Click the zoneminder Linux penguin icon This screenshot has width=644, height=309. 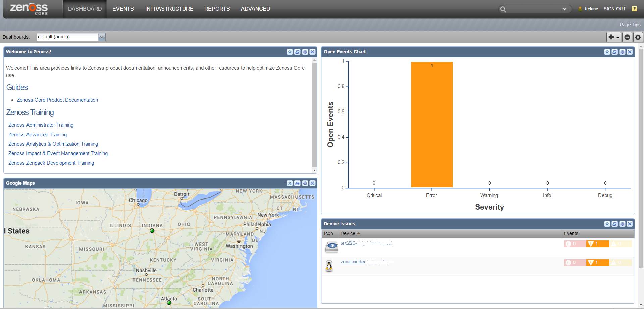(x=329, y=266)
